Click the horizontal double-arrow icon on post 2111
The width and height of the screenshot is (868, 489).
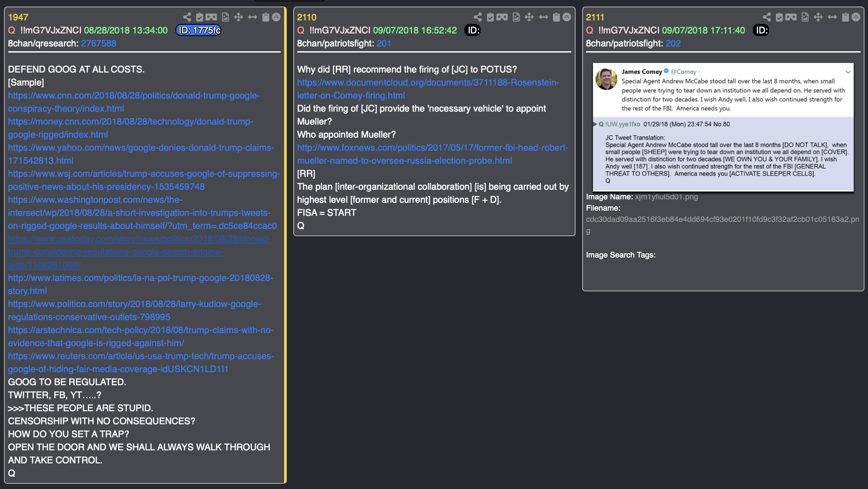[x=832, y=17]
